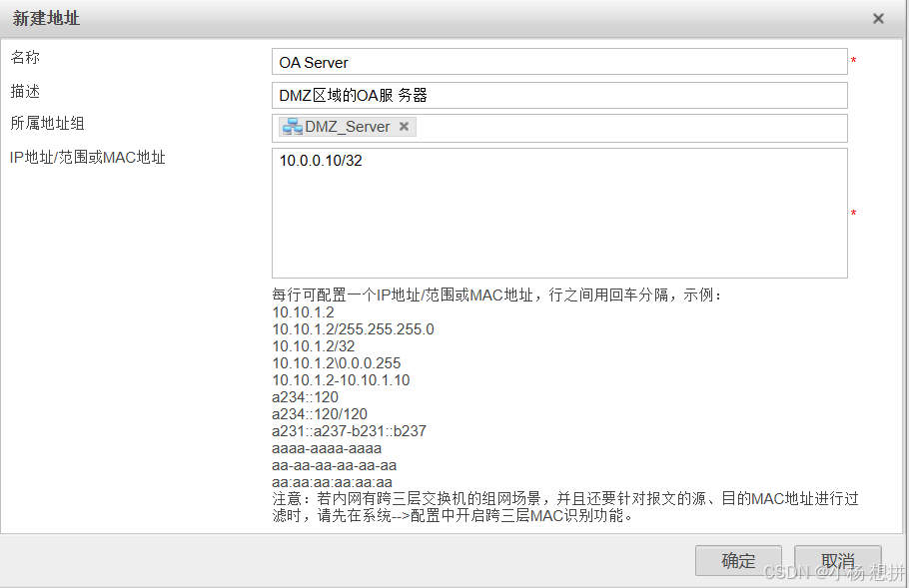The height and width of the screenshot is (588, 909).
Task: Click the IP address textarea showing 10.0.0.10/32
Action: tap(559, 213)
